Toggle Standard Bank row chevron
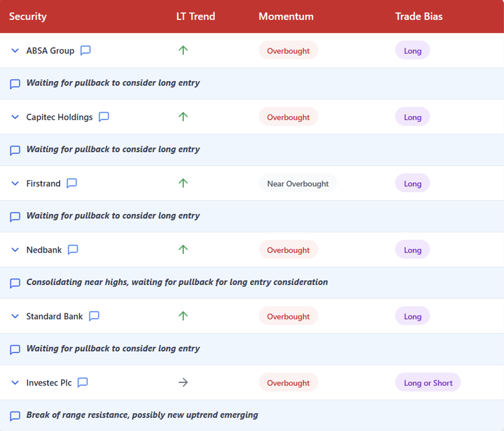The image size is (504, 431). [x=15, y=316]
